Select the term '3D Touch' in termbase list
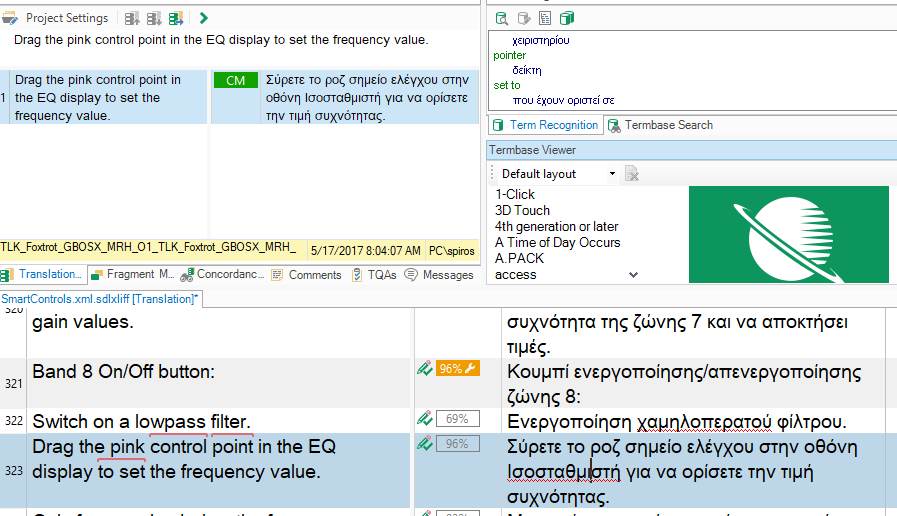This screenshot has width=897, height=516. (522, 211)
